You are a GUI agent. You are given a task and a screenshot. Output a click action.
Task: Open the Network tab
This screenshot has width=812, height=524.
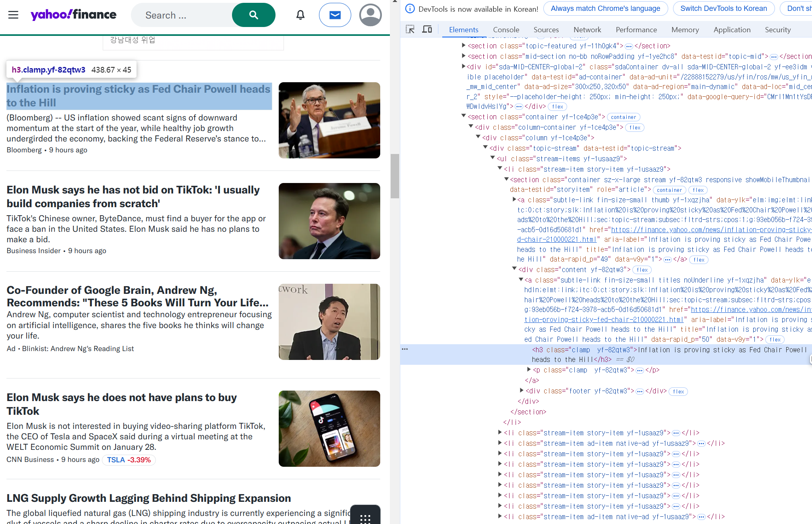click(587, 29)
